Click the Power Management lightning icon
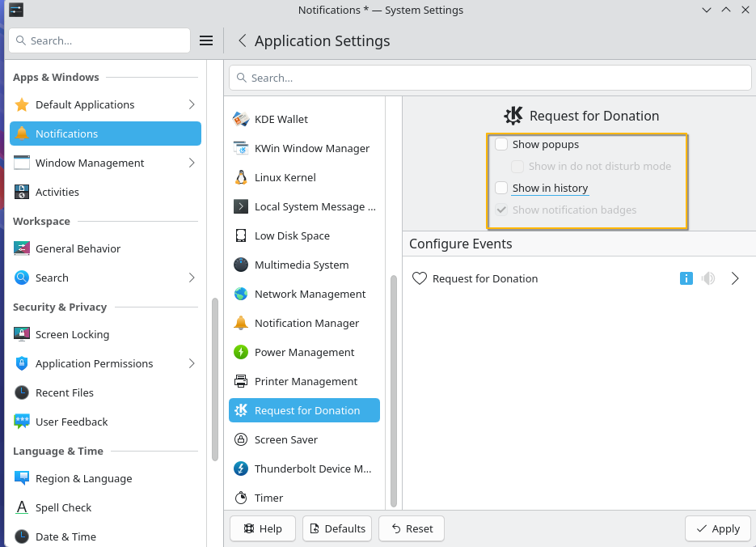 tap(240, 352)
